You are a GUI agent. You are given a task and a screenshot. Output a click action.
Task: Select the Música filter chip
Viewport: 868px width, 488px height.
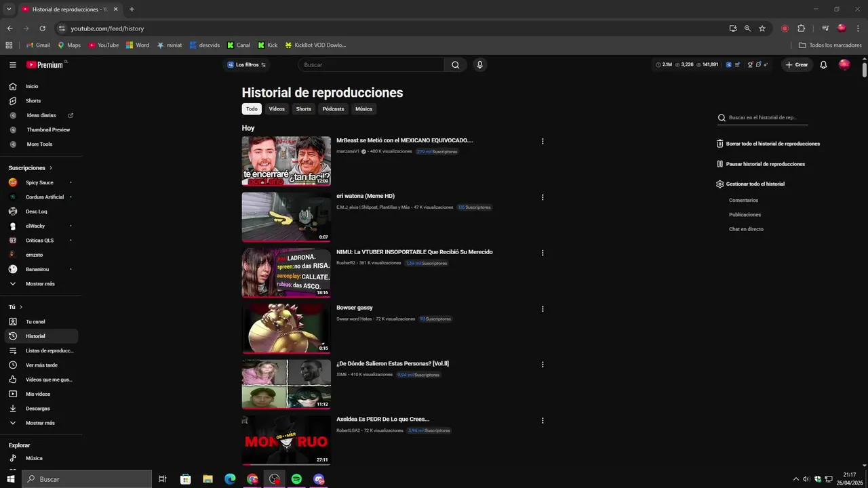[364, 109]
